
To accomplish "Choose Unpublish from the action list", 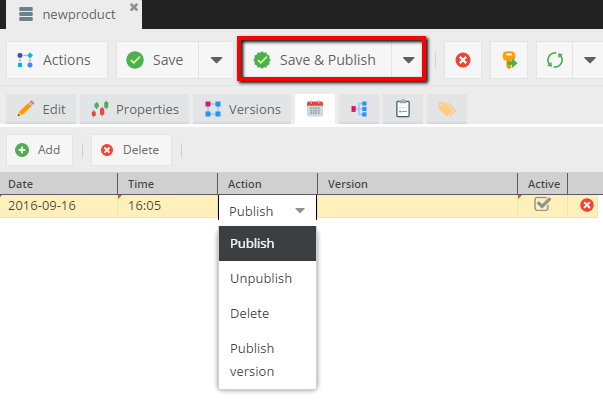I will click(261, 278).
